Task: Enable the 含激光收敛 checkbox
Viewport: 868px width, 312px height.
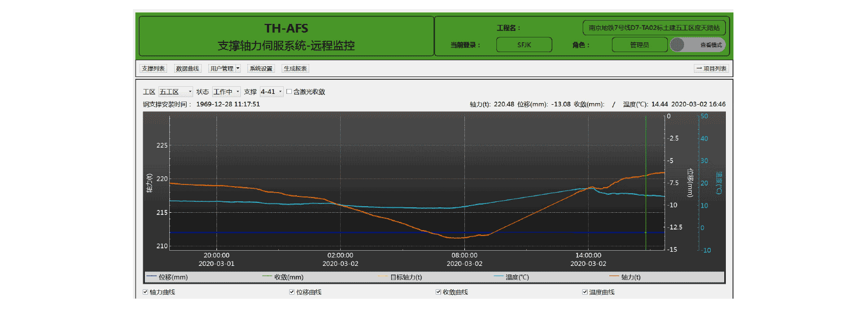Action: tap(289, 92)
